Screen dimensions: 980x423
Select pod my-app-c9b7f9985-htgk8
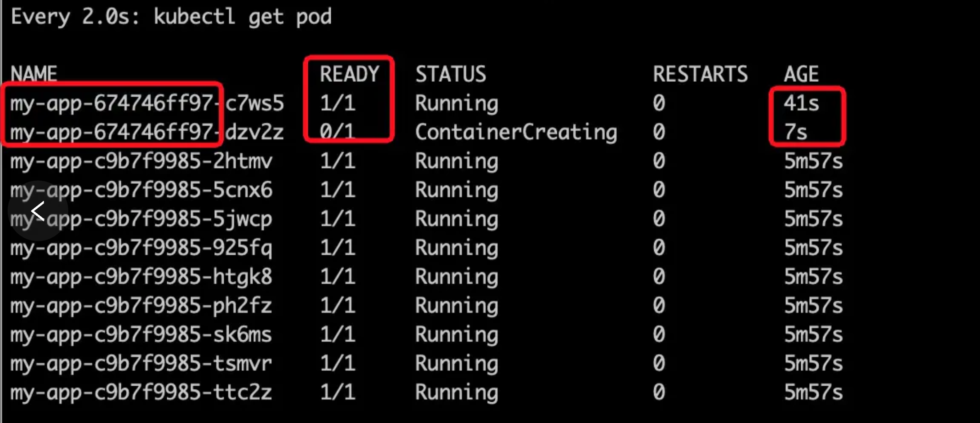[x=141, y=276]
